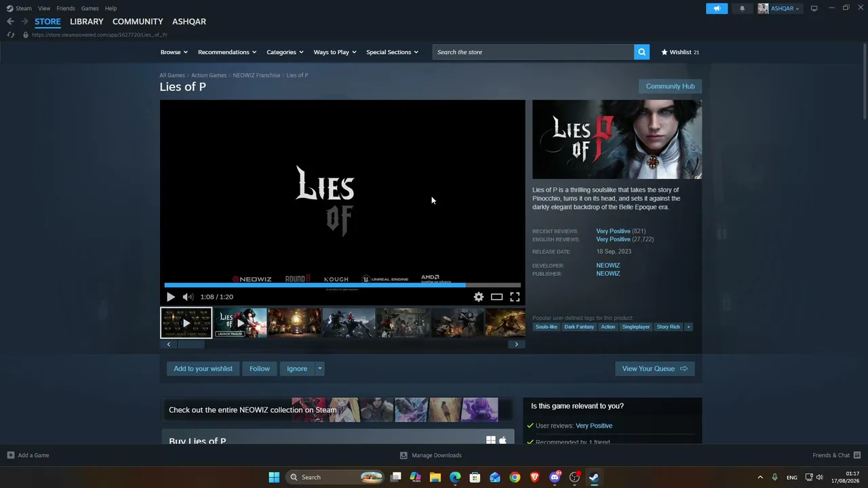Click the NEOWIZ Franchise breadcrumb
This screenshot has width=868, height=488.
(x=256, y=75)
